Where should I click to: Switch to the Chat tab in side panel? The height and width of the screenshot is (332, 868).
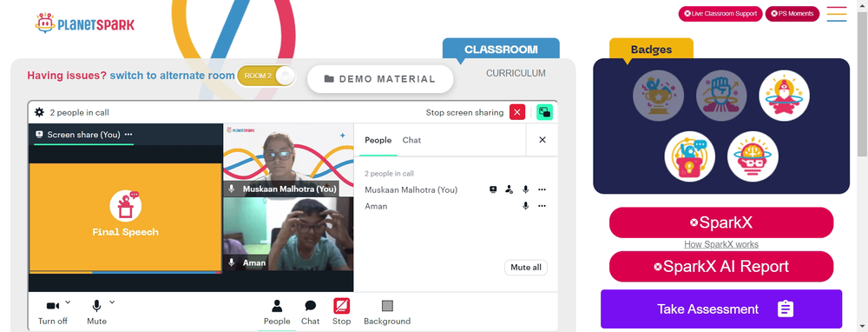pyautogui.click(x=411, y=140)
